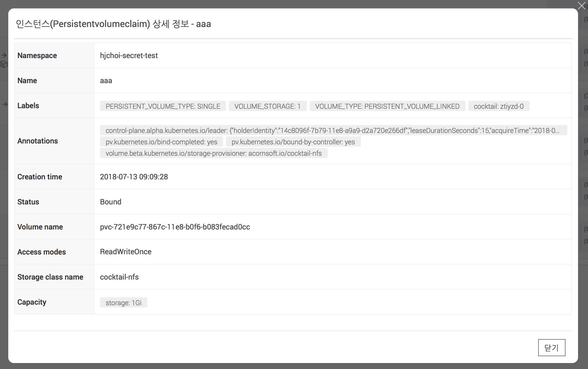Select the VOLUME_STORAGE: 1 label tag

pos(268,106)
